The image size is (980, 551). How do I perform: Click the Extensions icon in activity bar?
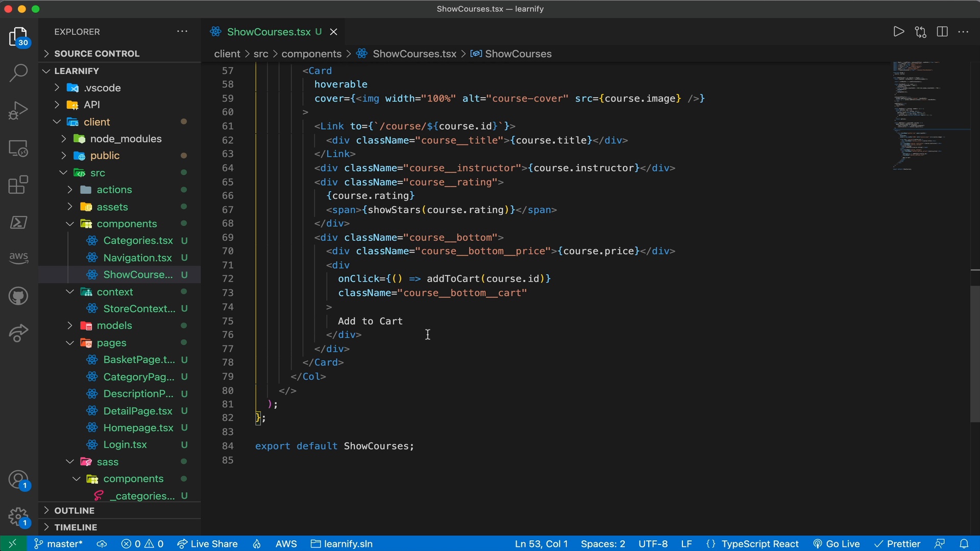18,184
